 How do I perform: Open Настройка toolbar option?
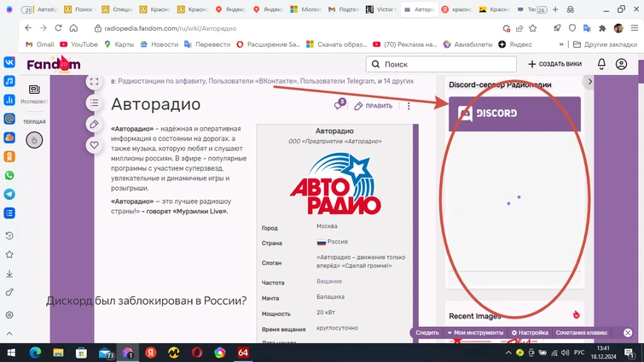530,332
